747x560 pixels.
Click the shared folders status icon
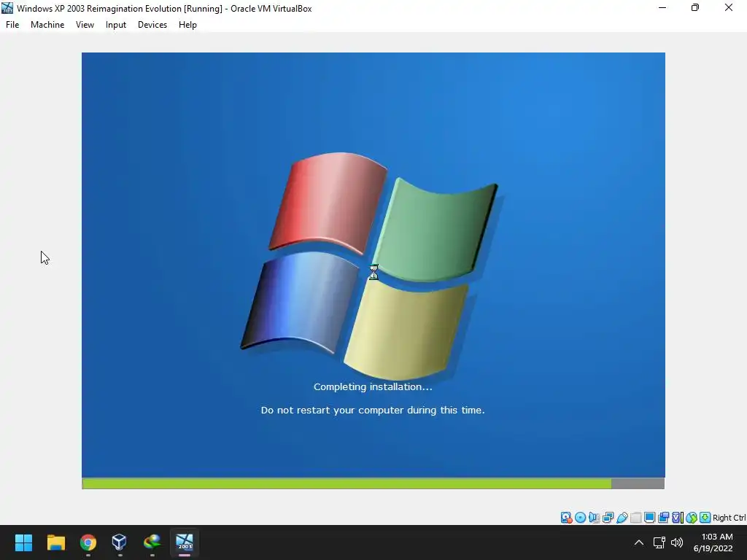[635, 518]
